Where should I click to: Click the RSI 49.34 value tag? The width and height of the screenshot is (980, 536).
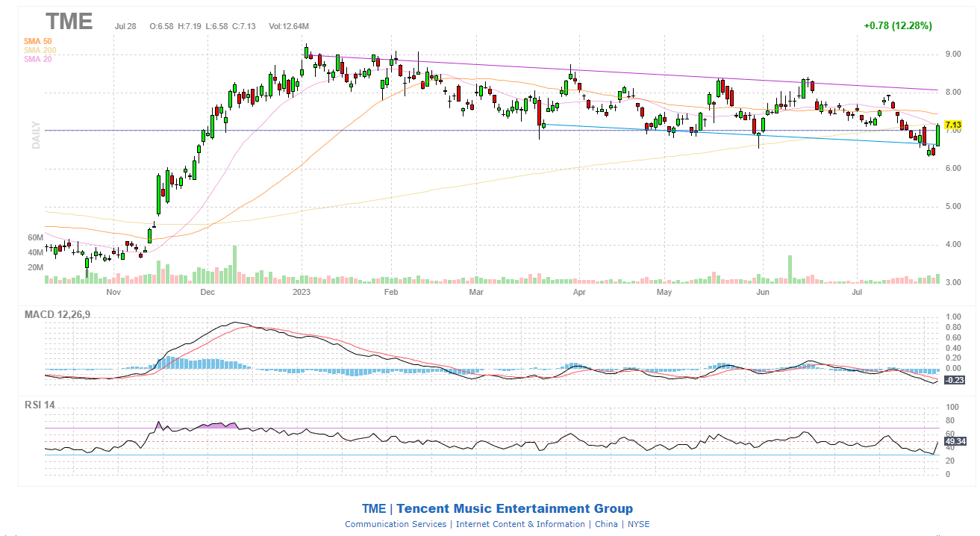pos(955,441)
